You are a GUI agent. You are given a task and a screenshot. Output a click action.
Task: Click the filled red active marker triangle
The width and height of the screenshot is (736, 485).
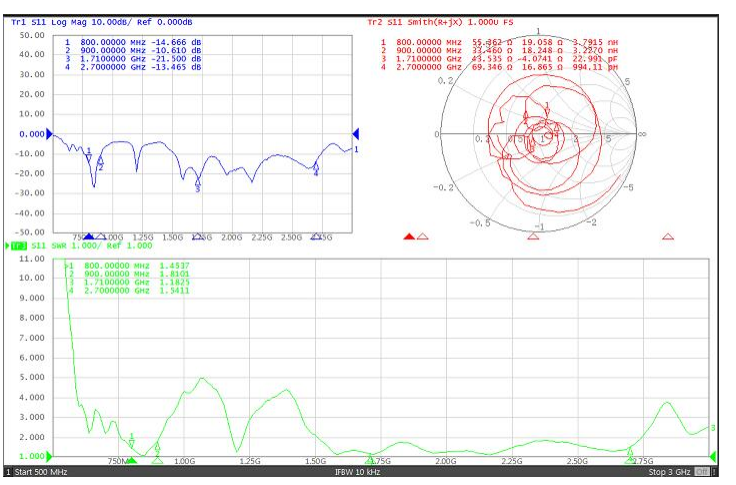408,237
